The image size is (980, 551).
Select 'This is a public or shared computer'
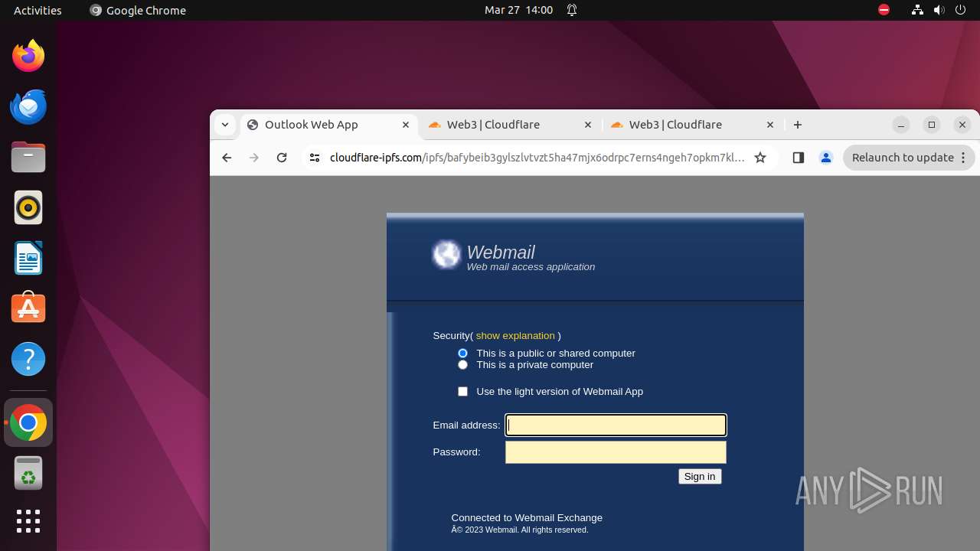click(462, 353)
